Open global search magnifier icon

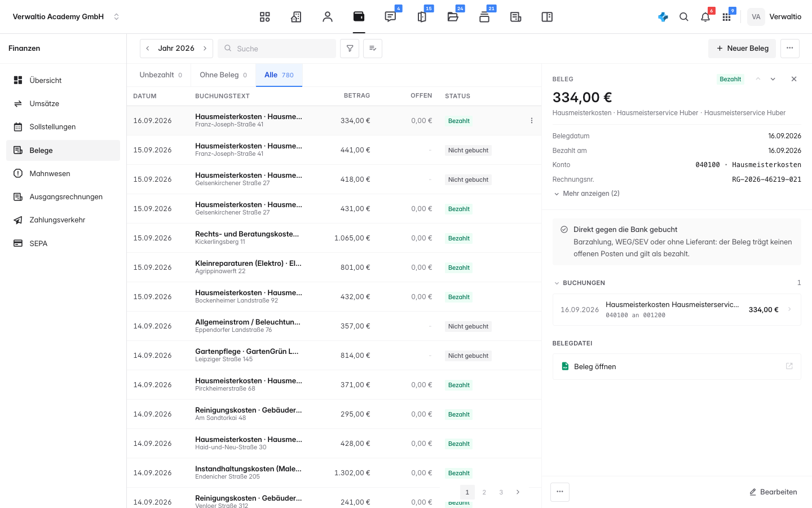(x=684, y=17)
